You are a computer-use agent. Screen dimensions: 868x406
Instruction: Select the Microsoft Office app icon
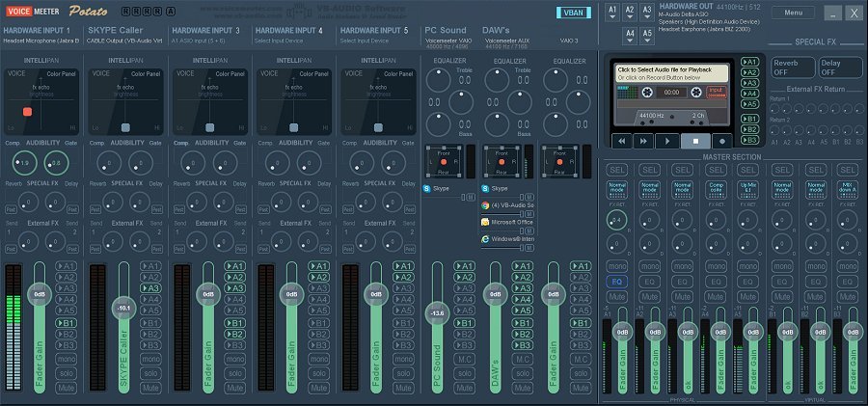[x=485, y=222]
